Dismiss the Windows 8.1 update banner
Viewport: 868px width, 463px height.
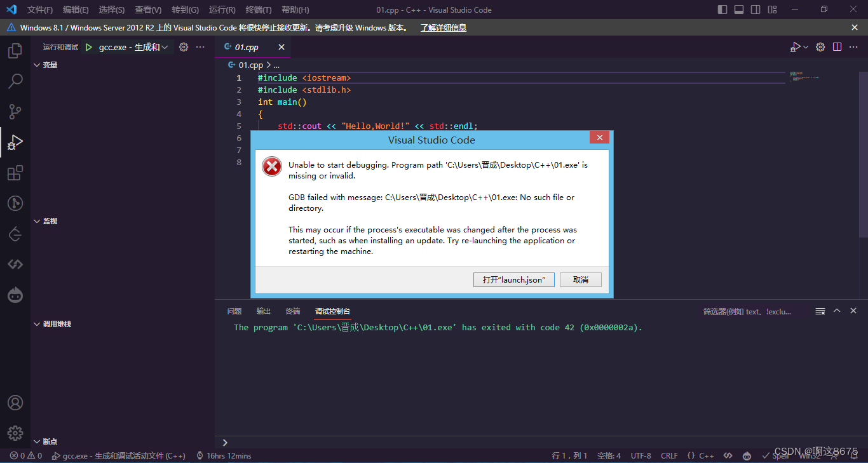point(855,27)
